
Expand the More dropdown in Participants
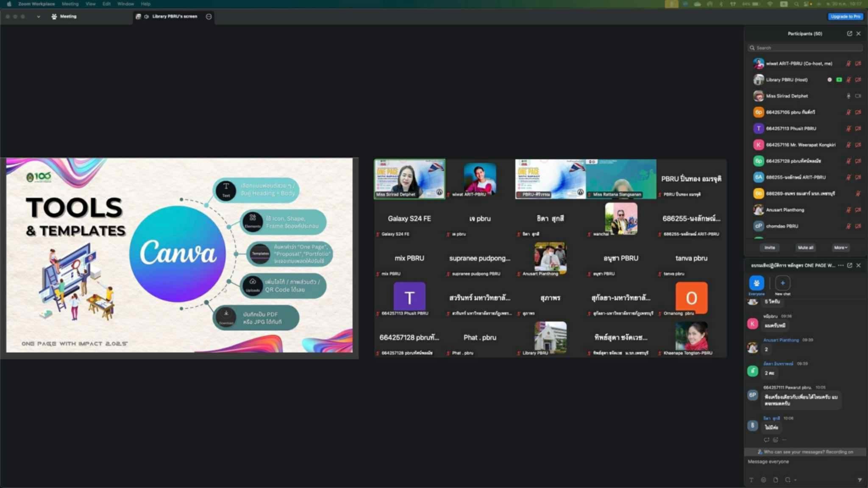click(x=840, y=247)
